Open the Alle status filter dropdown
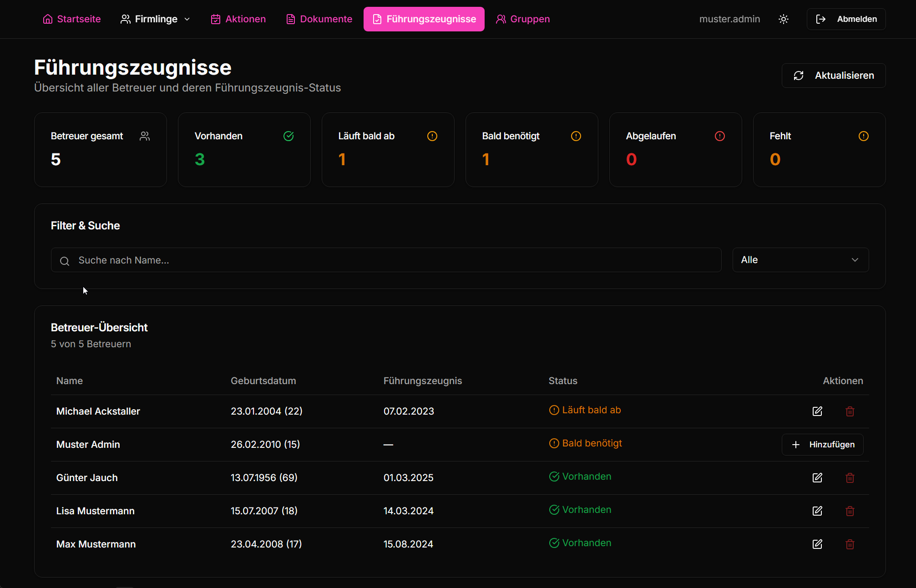The height and width of the screenshot is (588, 916). click(800, 260)
